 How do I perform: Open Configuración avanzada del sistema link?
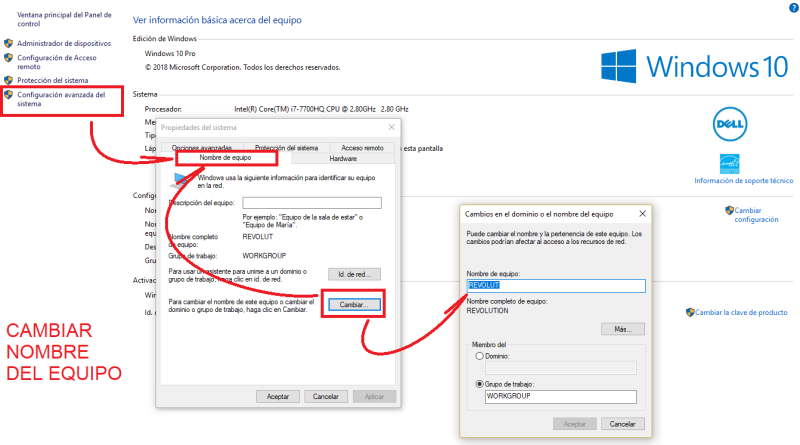[61, 99]
